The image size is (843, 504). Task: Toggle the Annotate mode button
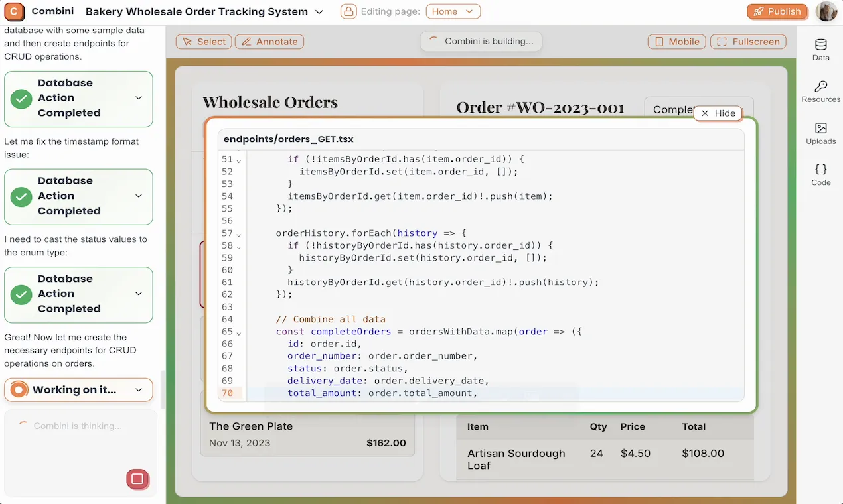tap(269, 42)
